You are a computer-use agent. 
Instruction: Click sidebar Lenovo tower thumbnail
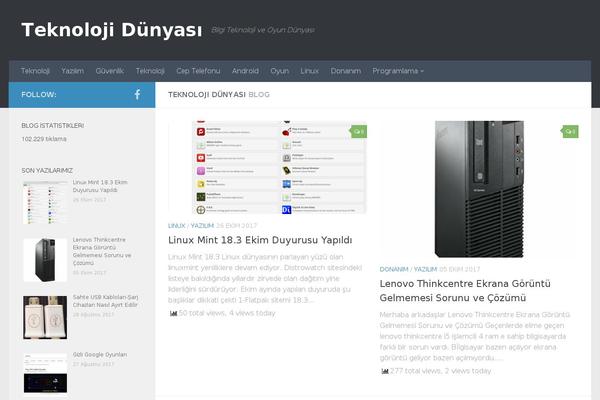[45, 260]
